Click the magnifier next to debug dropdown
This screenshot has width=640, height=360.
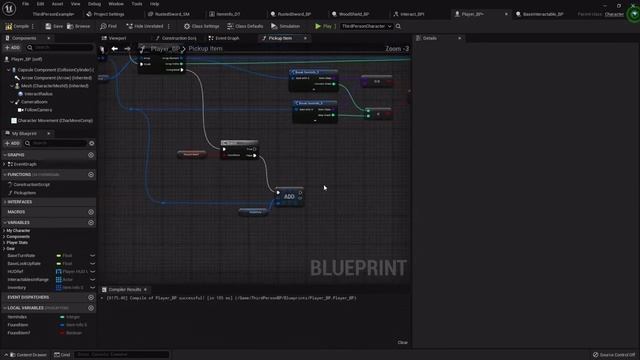398,26
